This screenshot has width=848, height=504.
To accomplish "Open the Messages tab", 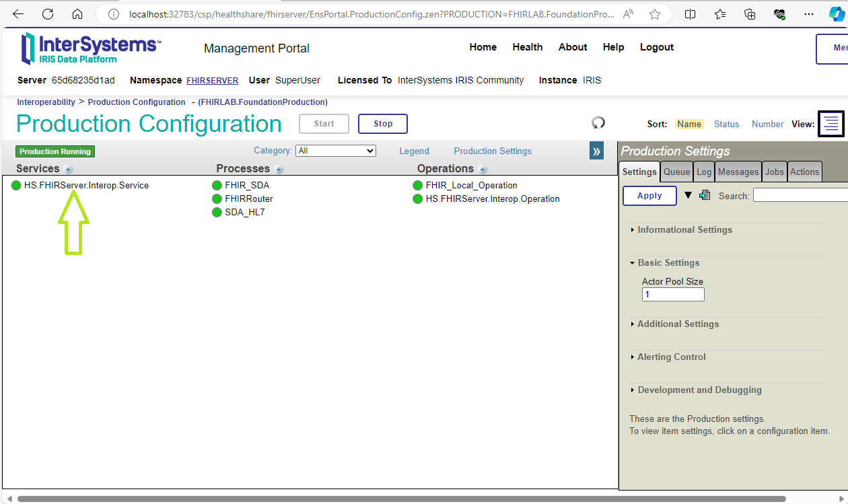I will (x=738, y=172).
